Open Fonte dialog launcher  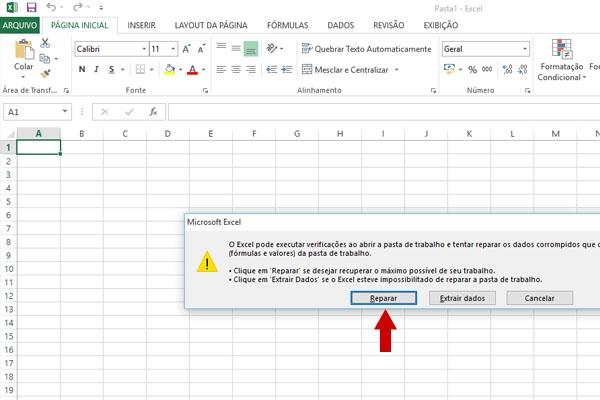click(x=205, y=90)
